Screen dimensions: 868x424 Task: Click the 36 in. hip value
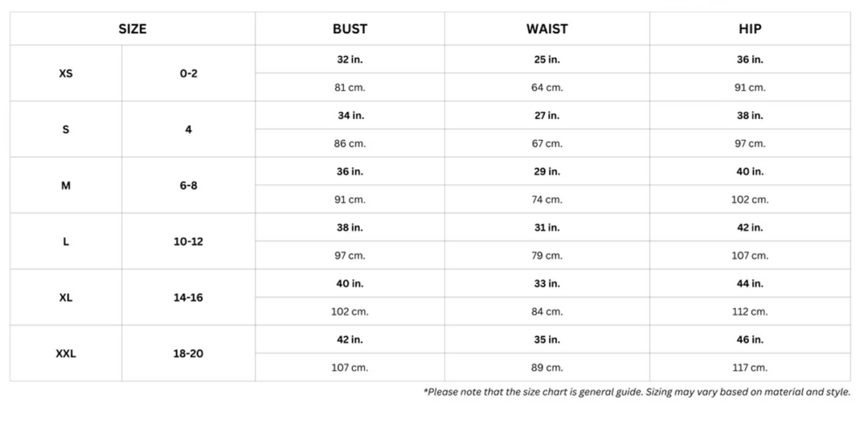click(750, 60)
